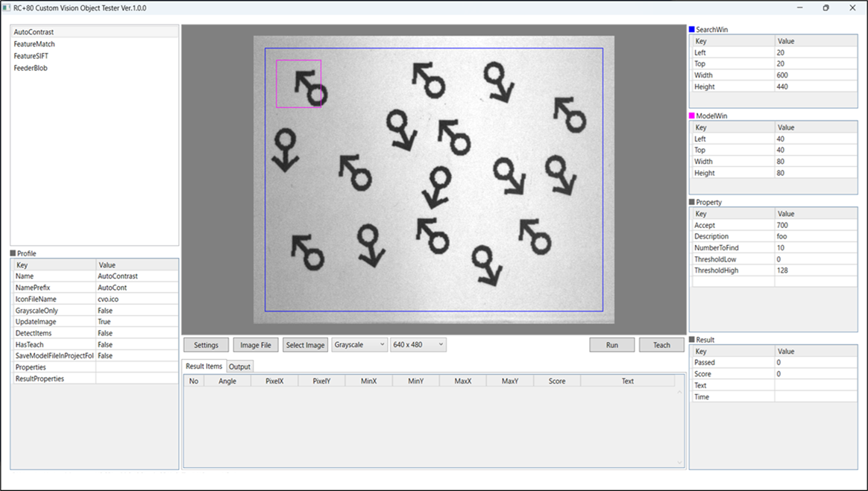The height and width of the screenshot is (491, 868).
Task: Click the magenta ModelWin color indicator
Action: click(x=692, y=116)
